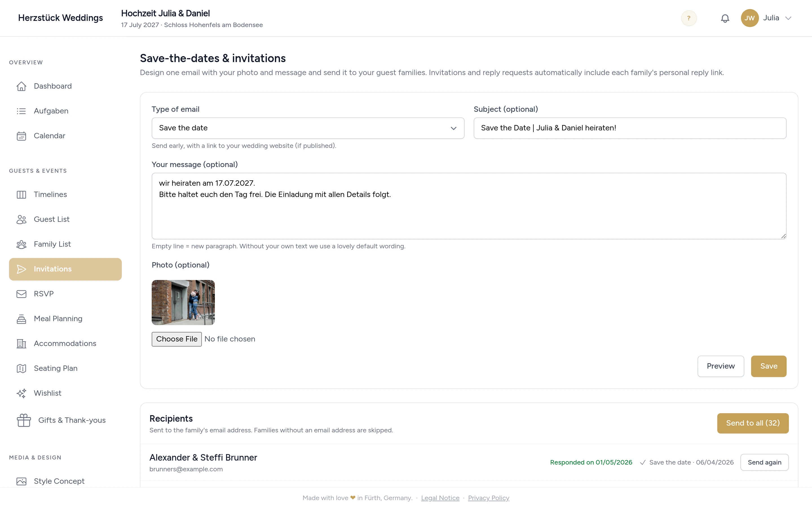The image size is (812, 508).
Task: Click the 'Responded on 01/05/2026' status
Action: (x=591, y=462)
